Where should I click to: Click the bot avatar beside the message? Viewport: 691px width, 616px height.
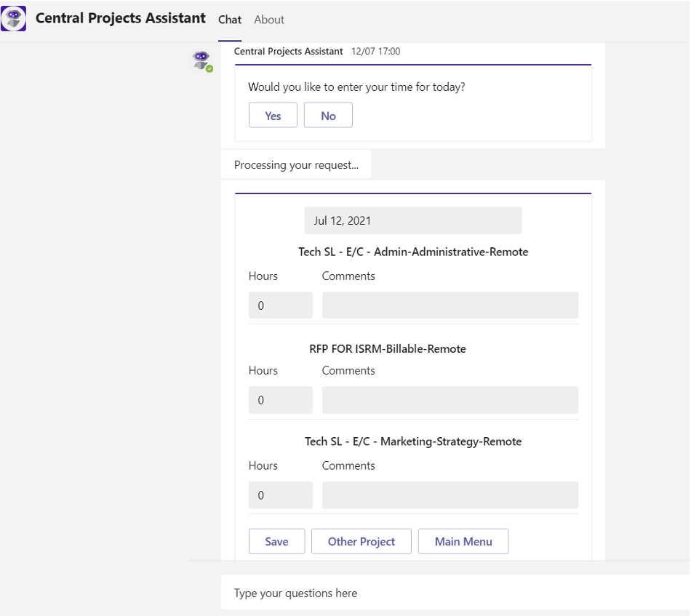201,60
